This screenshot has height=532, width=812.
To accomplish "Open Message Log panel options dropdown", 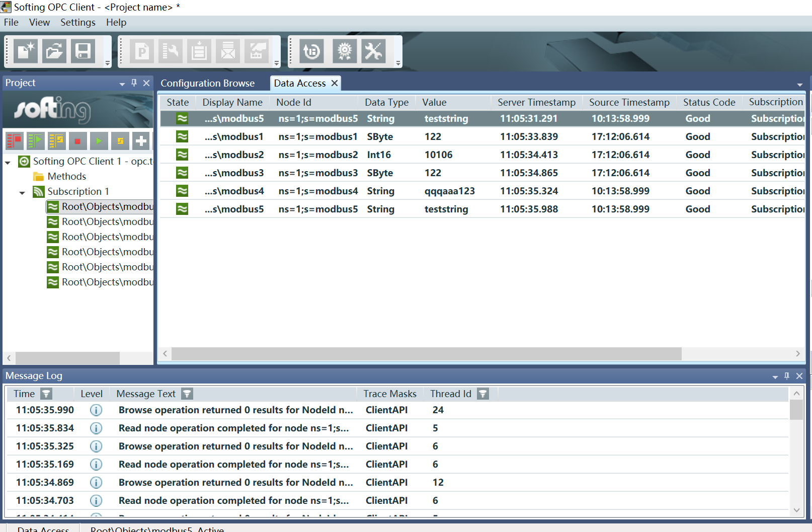I will click(775, 377).
